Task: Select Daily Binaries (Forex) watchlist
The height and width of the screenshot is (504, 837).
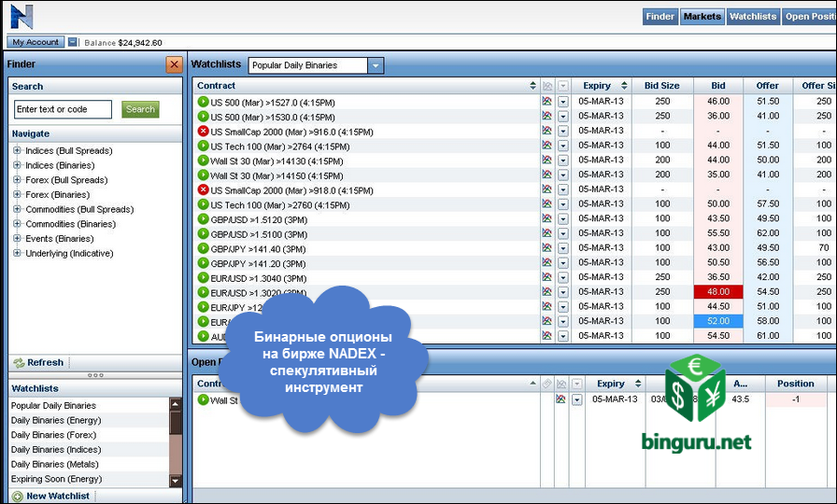Action: click(53, 435)
